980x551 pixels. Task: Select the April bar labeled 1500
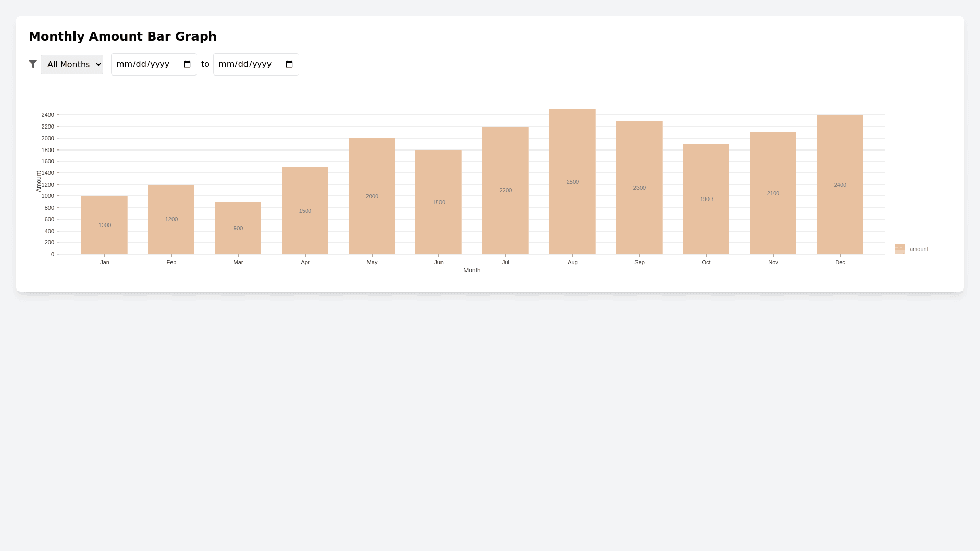click(305, 211)
